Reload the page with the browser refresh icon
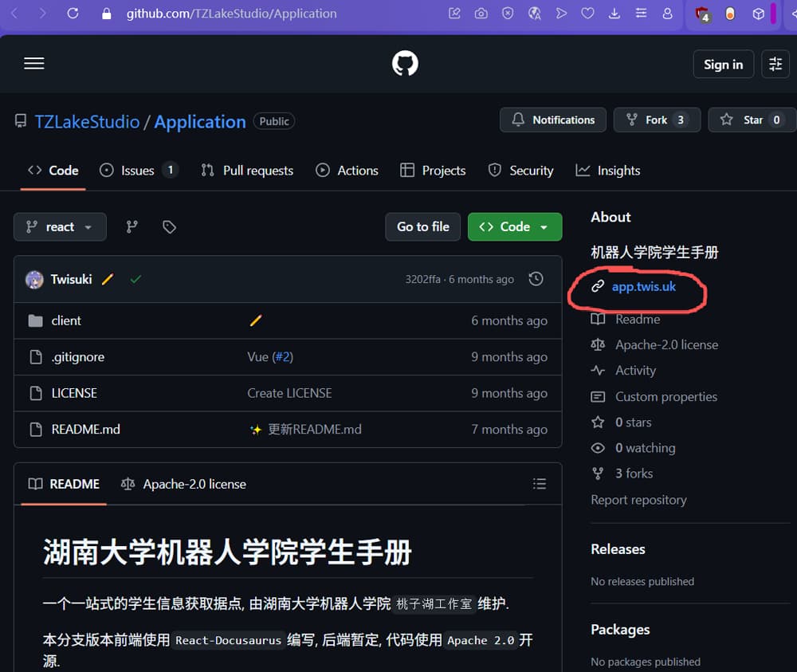This screenshot has height=672, width=797. click(73, 14)
